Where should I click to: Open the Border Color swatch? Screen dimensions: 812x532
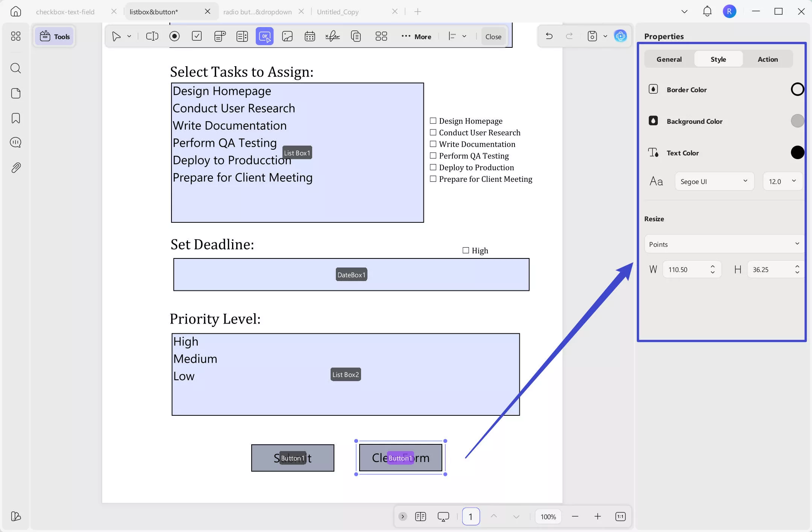click(797, 89)
